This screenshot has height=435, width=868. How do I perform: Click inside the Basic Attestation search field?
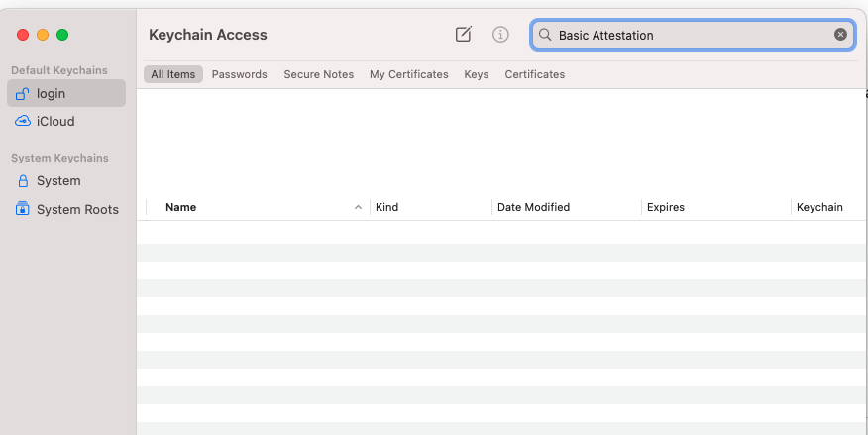[x=684, y=35]
